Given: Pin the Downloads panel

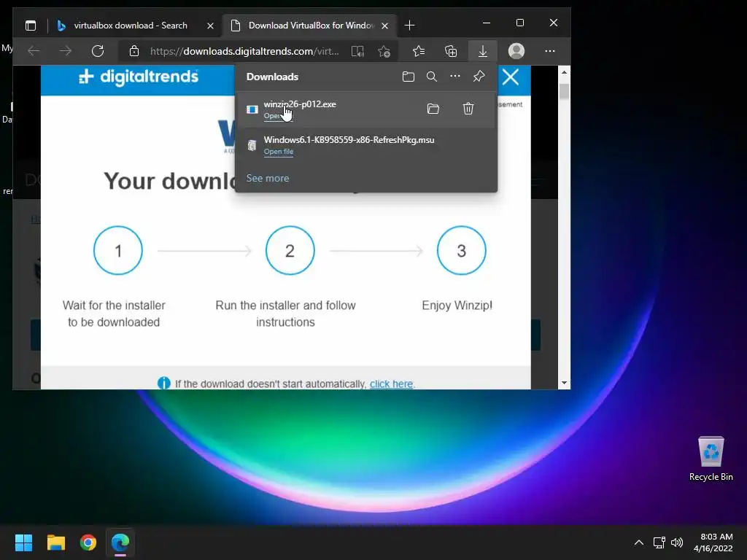Looking at the screenshot, I should [479, 76].
